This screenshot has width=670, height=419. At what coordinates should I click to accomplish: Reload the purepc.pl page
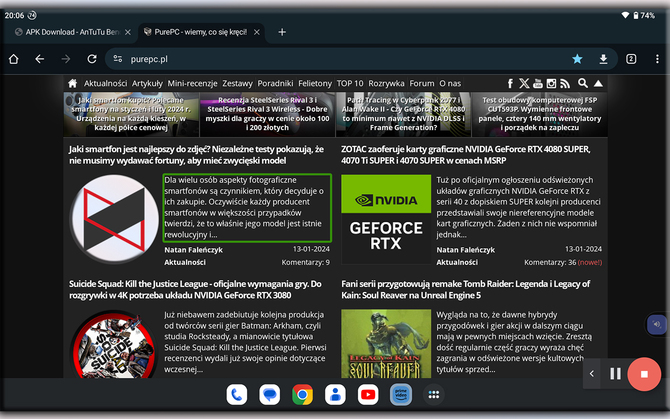[x=92, y=59]
